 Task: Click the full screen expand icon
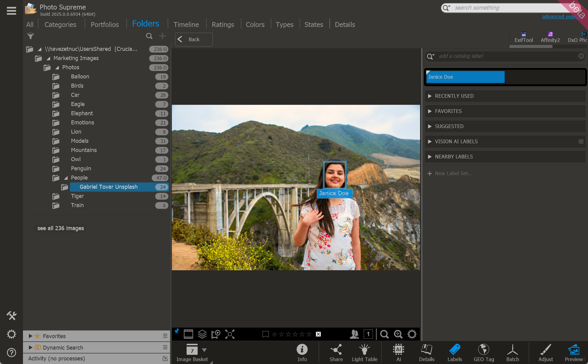point(230,334)
